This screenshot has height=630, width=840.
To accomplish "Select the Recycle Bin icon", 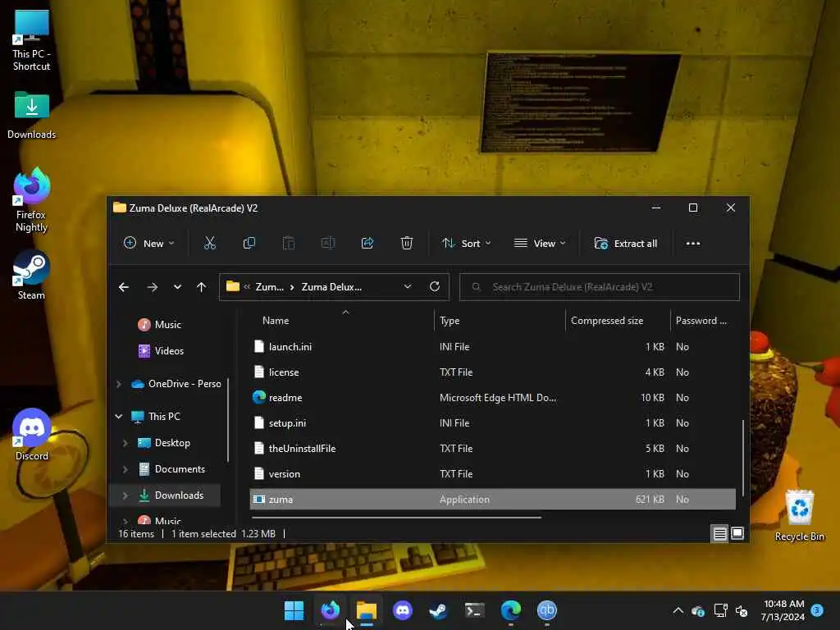I will pyautogui.click(x=799, y=515).
